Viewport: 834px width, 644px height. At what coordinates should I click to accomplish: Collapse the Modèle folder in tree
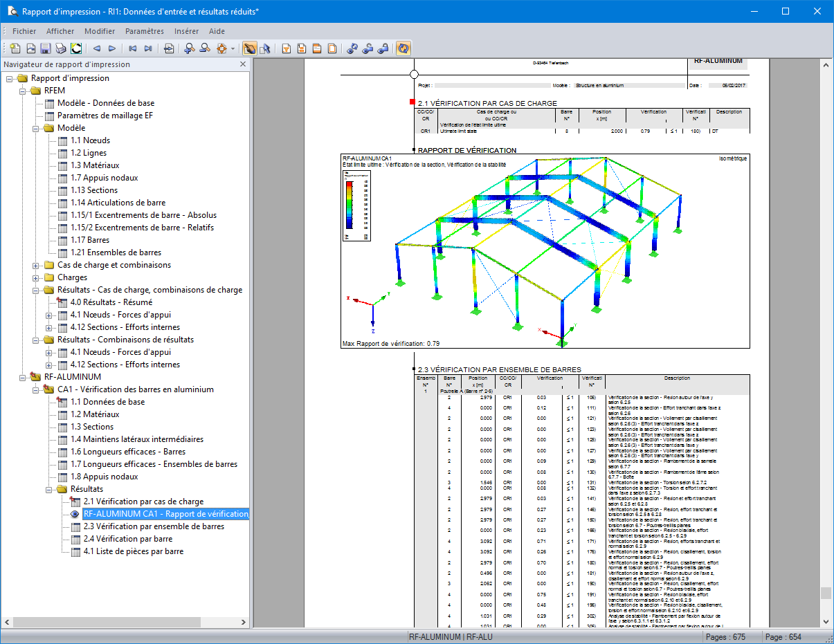click(x=36, y=128)
